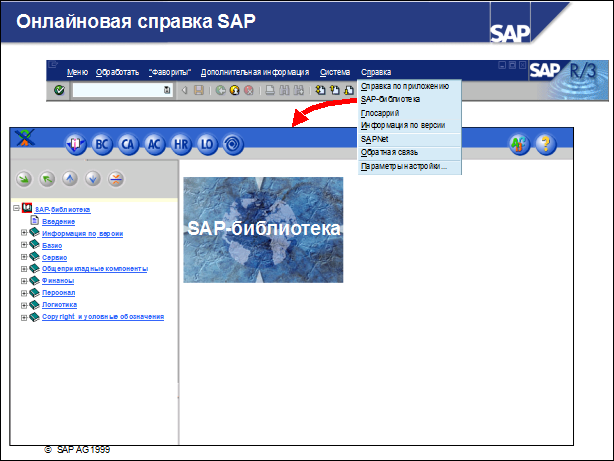Click the up arrow navigation icon

pos(69,179)
